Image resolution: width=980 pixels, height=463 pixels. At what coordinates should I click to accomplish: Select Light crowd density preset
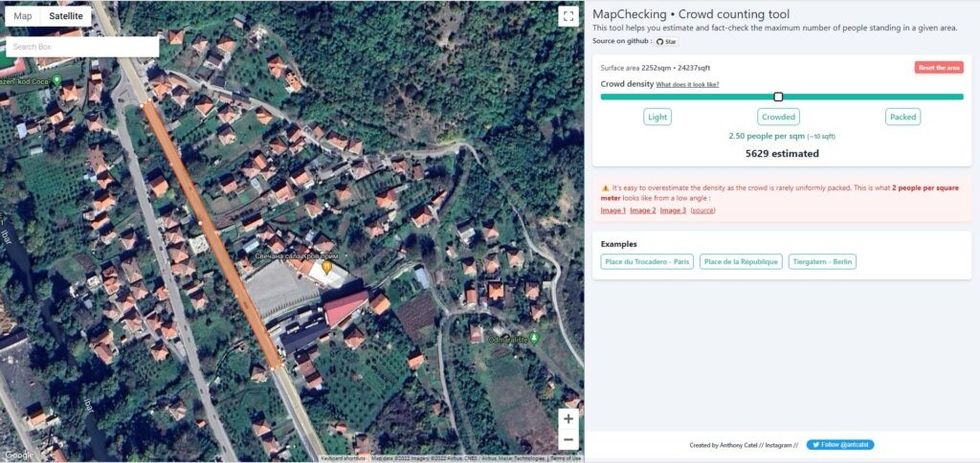657,117
